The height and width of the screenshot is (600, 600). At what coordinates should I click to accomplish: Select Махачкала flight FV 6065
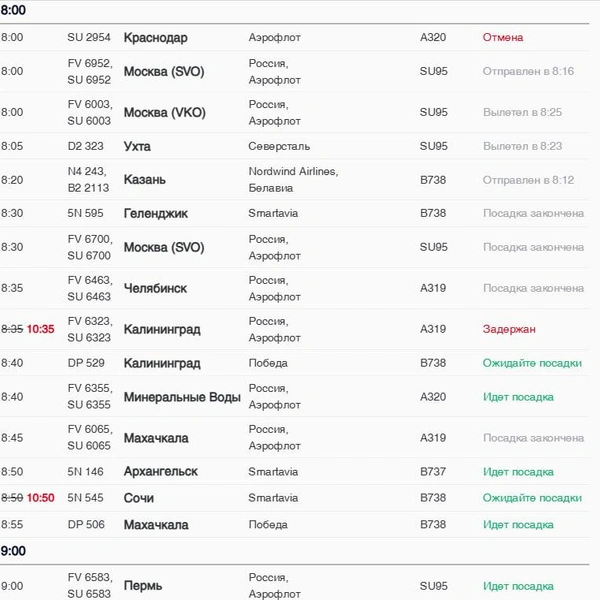(294, 438)
